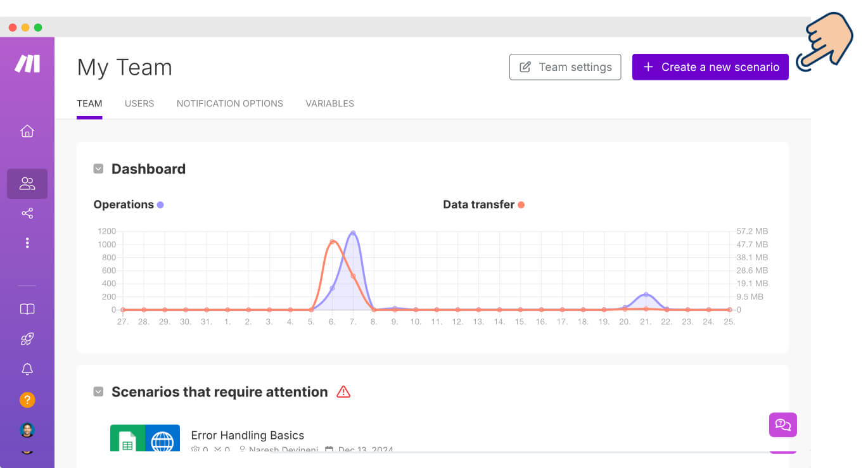This screenshot has height=468, width=868.
Task: Open Help via the orange question mark
Action: [x=27, y=400]
